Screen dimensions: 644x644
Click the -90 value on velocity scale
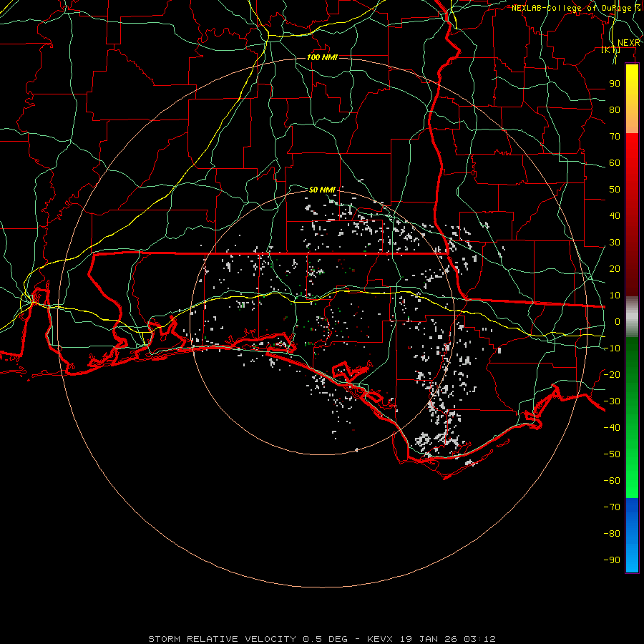[x=612, y=560]
